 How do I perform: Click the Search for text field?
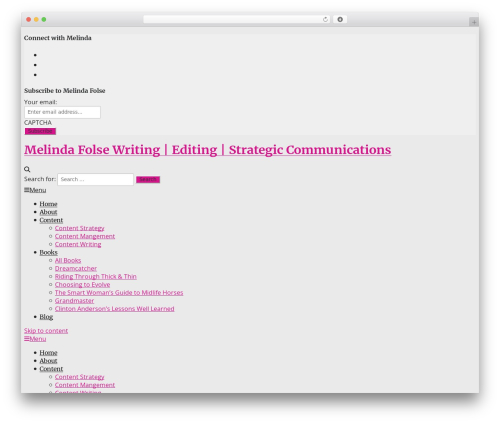pos(95,179)
